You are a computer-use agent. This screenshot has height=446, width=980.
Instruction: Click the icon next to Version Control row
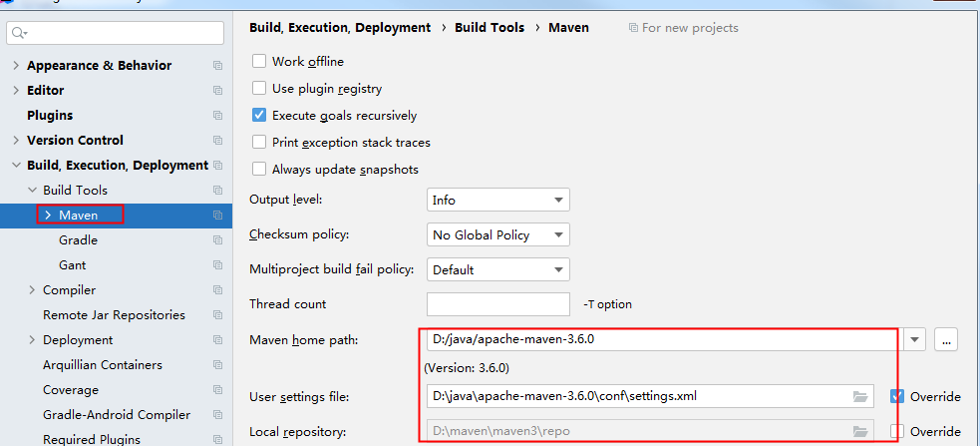tap(217, 140)
